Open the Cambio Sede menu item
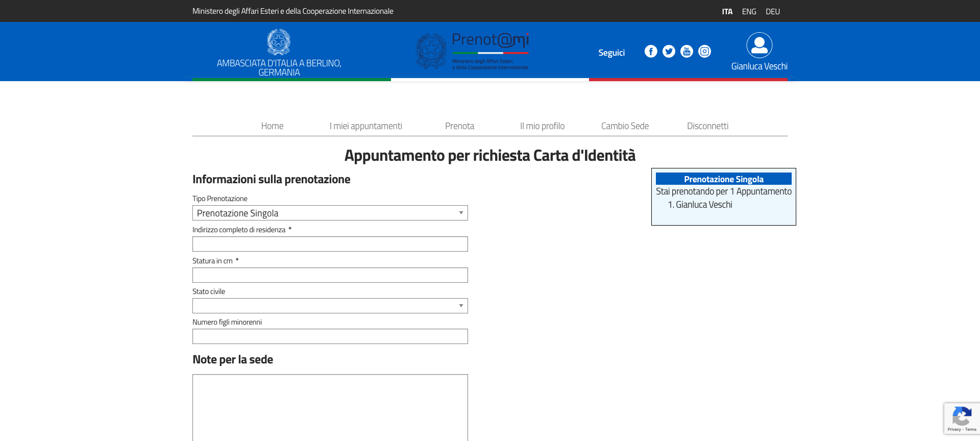Screen dimensions: 980x441 click(x=625, y=126)
